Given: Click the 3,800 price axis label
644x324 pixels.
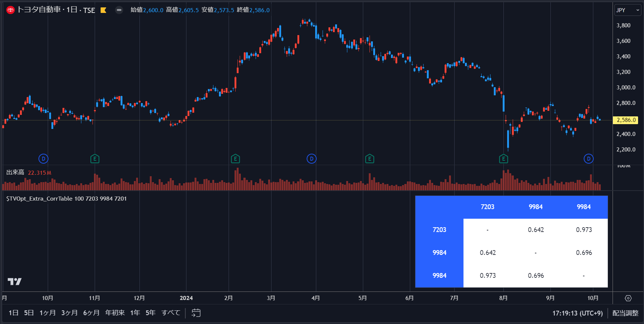Looking at the screenshot, I should coord(623,25).
